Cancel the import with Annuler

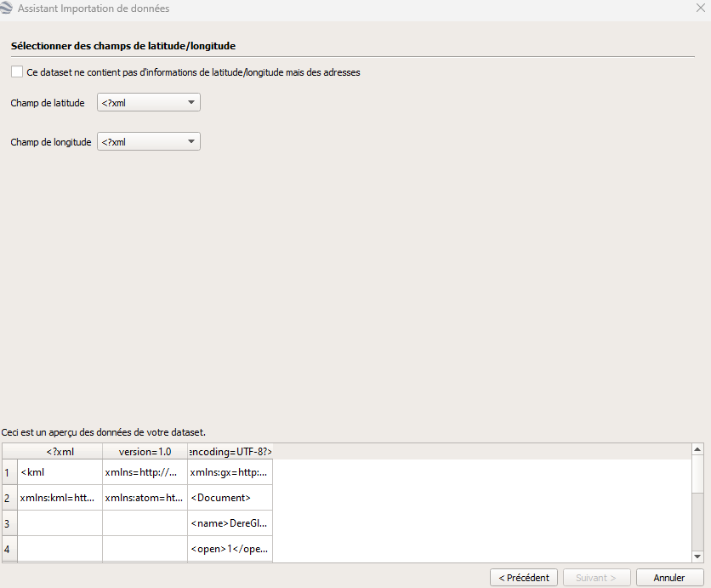pos(669,578)
